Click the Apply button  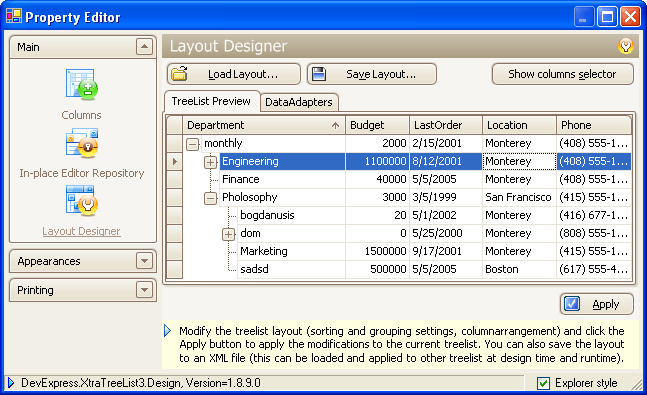[x=597, y=304]
